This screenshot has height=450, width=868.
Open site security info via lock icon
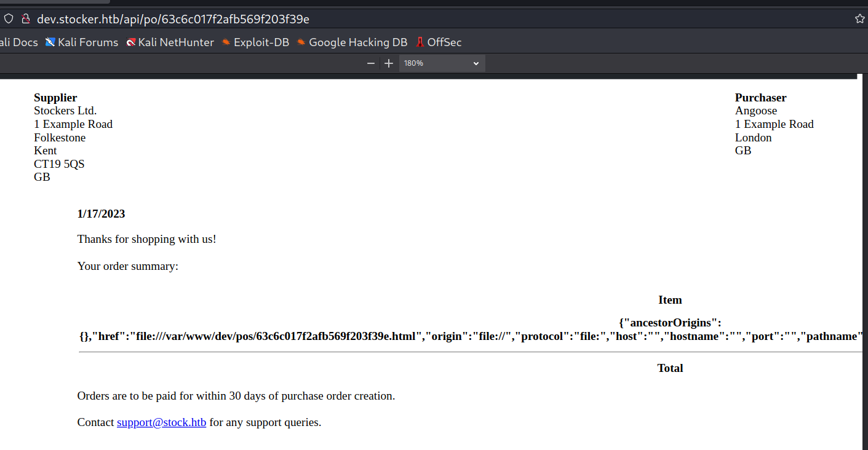pyautogui.click(x=26, y=19)
